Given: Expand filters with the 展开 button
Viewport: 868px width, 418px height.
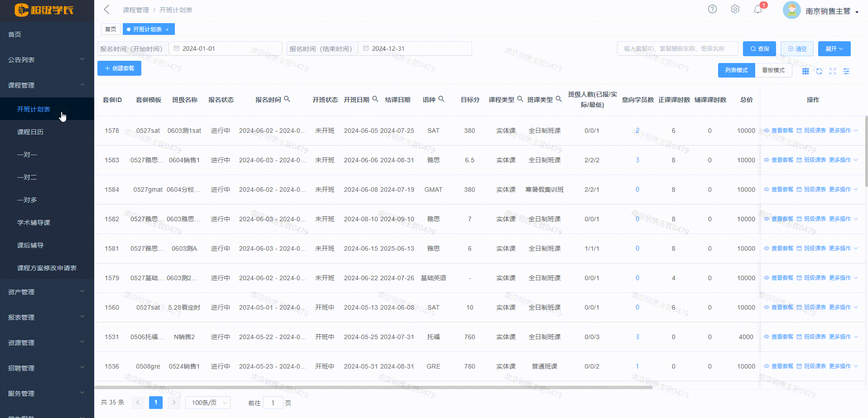Looking at the screenshot, I should (834, 49).
